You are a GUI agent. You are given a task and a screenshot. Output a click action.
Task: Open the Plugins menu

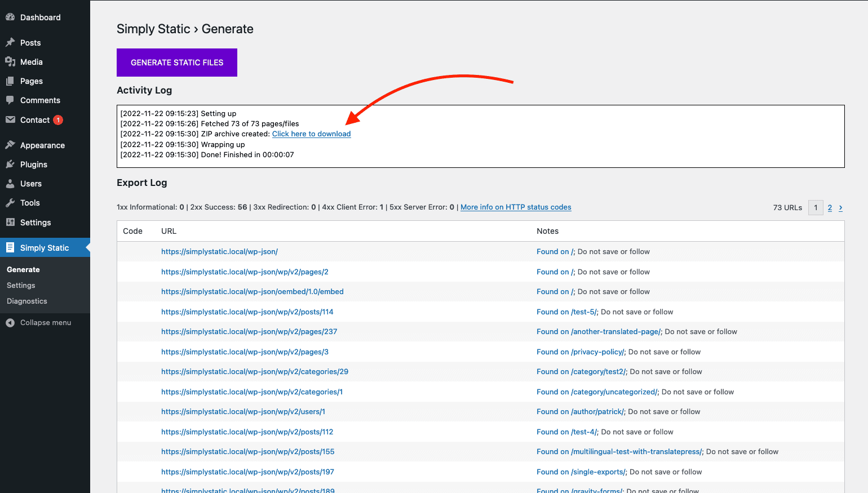45,165
